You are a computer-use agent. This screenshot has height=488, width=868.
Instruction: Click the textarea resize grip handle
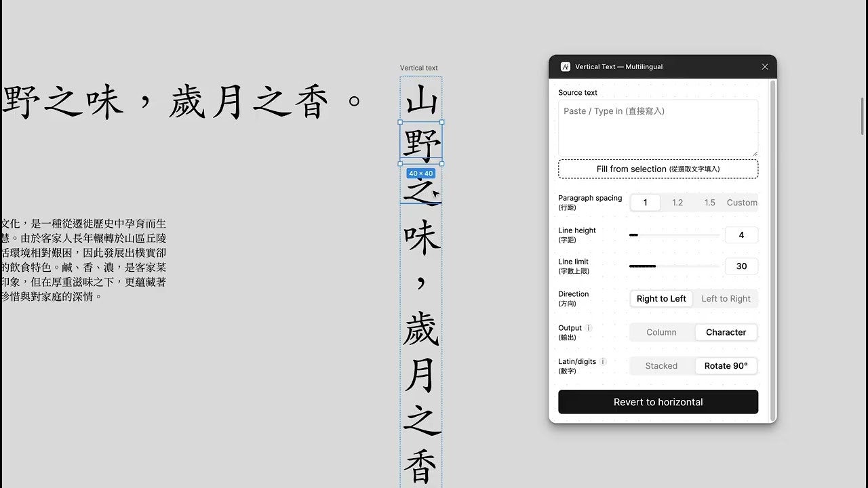pyautogui.click(x=755, y=155)
